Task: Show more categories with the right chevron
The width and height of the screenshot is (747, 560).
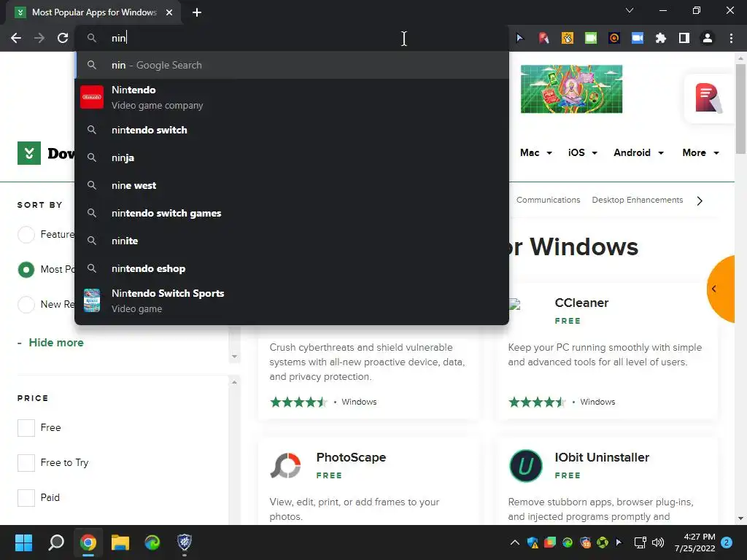Action: [x=700, y=201]
